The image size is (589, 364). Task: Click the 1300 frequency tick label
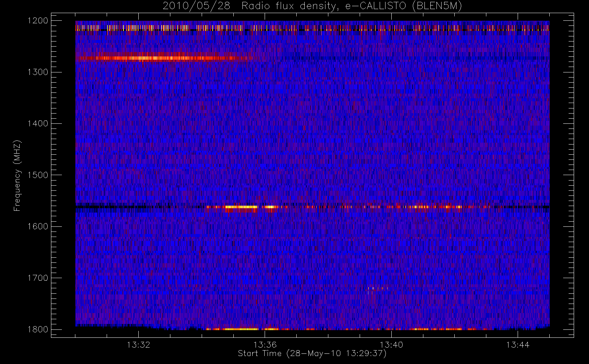38,72
